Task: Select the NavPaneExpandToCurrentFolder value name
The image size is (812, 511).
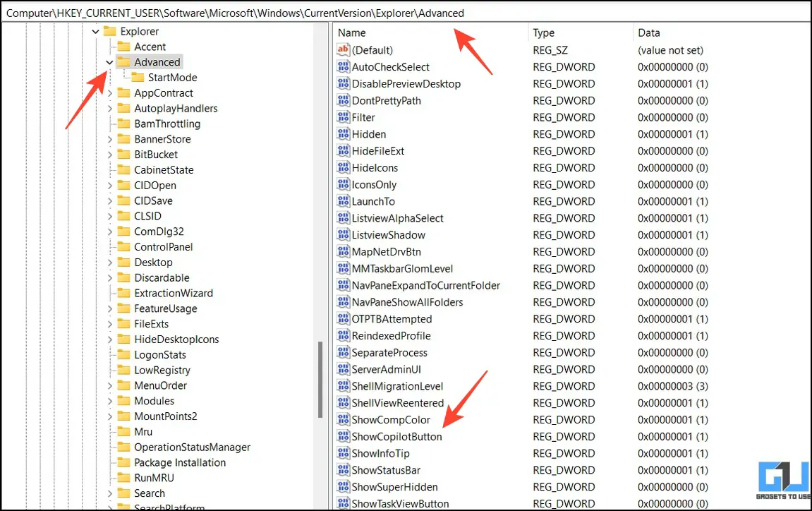Action: (x=426, y=286)
